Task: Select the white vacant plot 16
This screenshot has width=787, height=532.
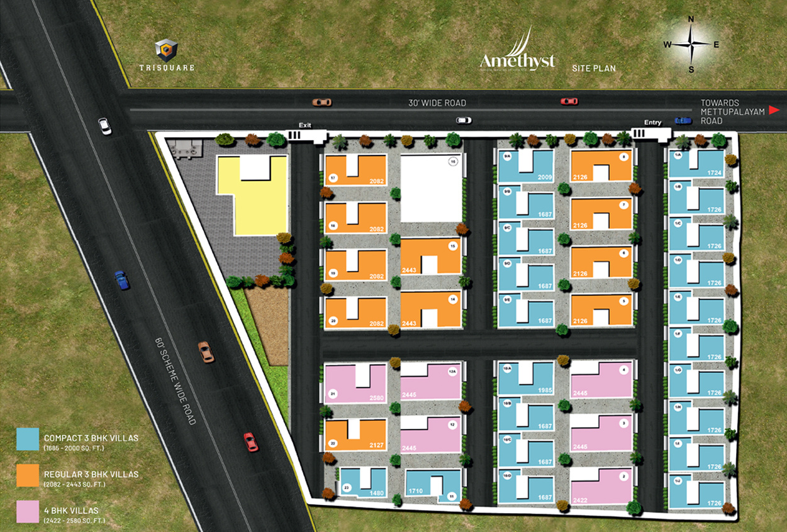Action: click(x=432, y=188)
